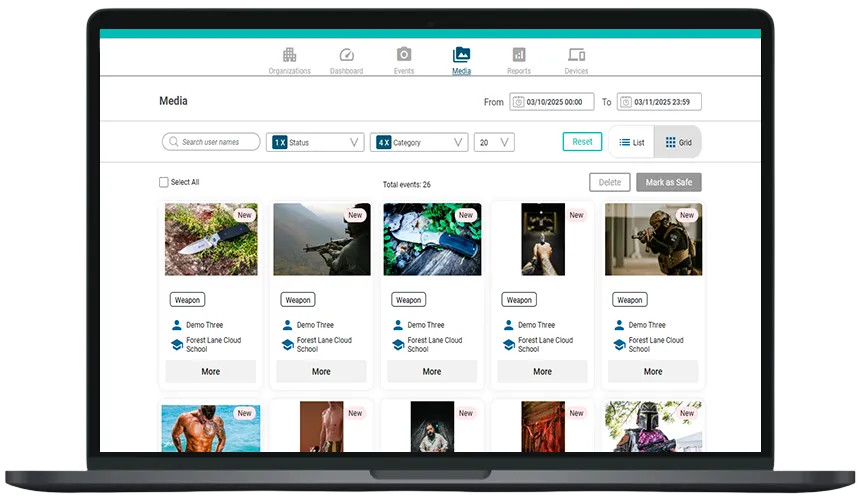
Task: Open the shooting range pistol thumbnail
Action: point(543,239)
